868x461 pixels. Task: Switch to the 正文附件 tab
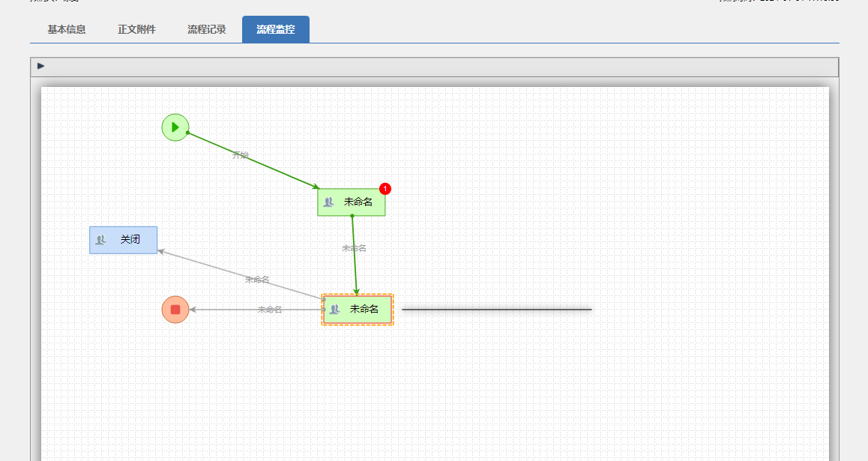[136, 29]
